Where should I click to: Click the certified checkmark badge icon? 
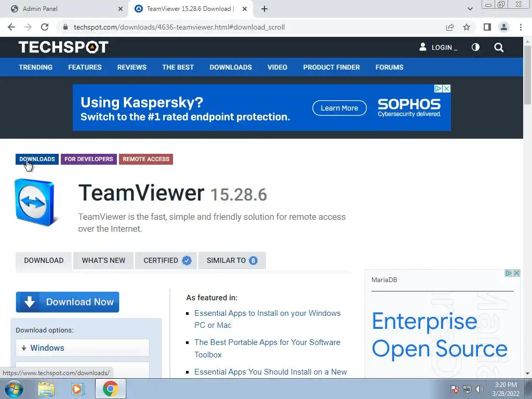(187, 261)
